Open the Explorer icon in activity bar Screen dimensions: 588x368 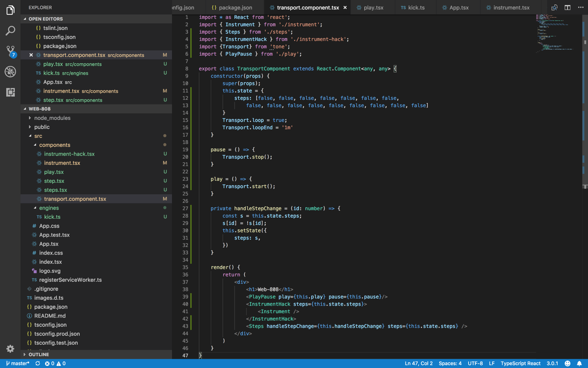[10, 10]
